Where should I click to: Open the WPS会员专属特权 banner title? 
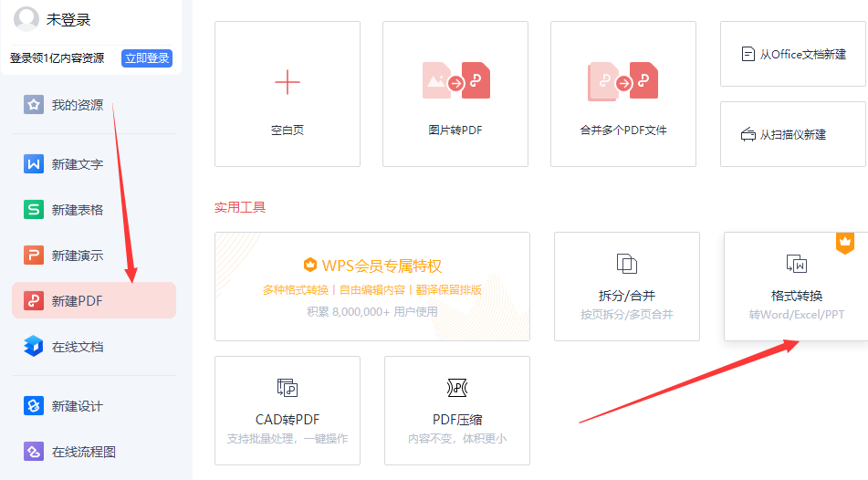point(382,266)
